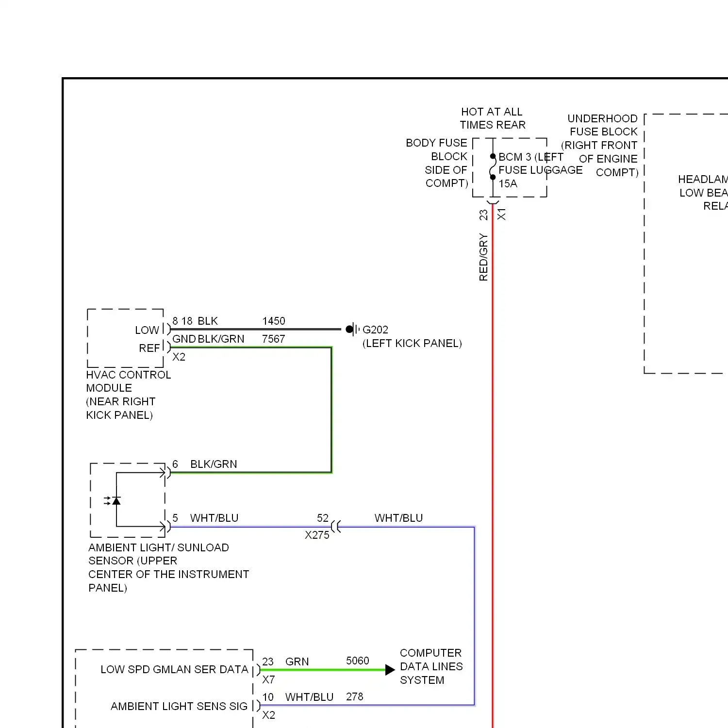Click 'WHT/BLU' label right of X275
The image size is (728, 728).
398,518
